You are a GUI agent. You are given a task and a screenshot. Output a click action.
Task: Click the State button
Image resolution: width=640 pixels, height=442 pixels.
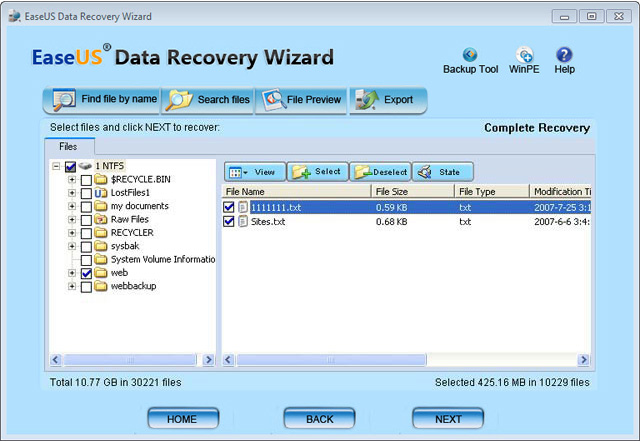[443, 172]
